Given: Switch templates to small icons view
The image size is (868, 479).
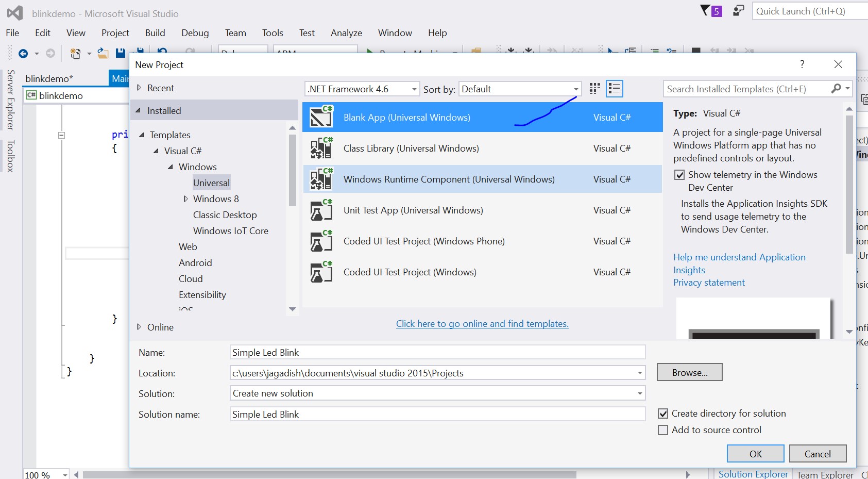Looking at the screenshot, I should pos(595,89).
